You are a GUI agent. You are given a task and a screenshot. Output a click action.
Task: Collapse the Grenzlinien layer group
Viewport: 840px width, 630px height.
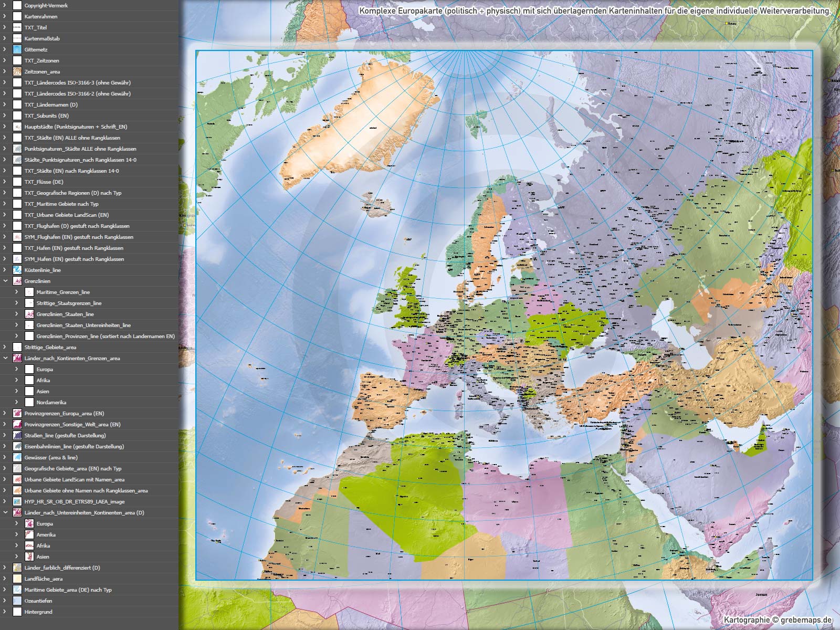click(x=5, y=281)
